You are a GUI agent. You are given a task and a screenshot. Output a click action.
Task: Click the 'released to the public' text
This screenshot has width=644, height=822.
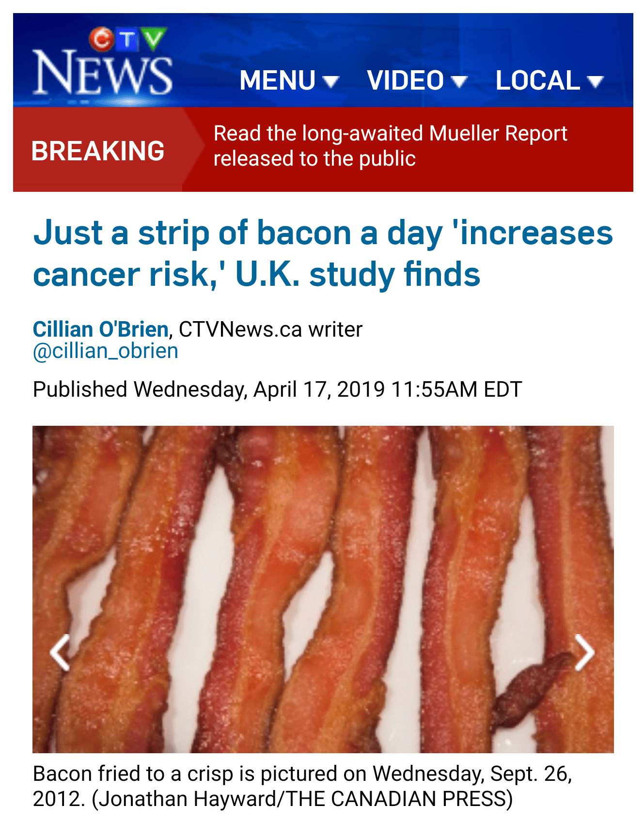click(x=314, y=158)
